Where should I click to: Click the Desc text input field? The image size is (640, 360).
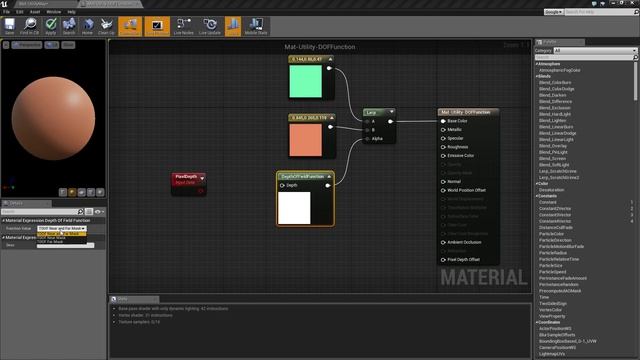[x=65, y=245]
